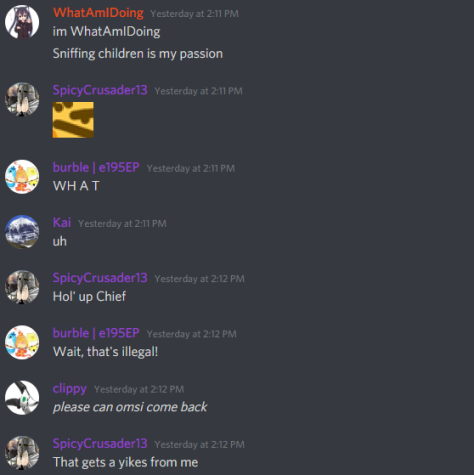Click the Kai username
Image resolution: width=474 pixels, height=475 pixels.
coord(62,223)
